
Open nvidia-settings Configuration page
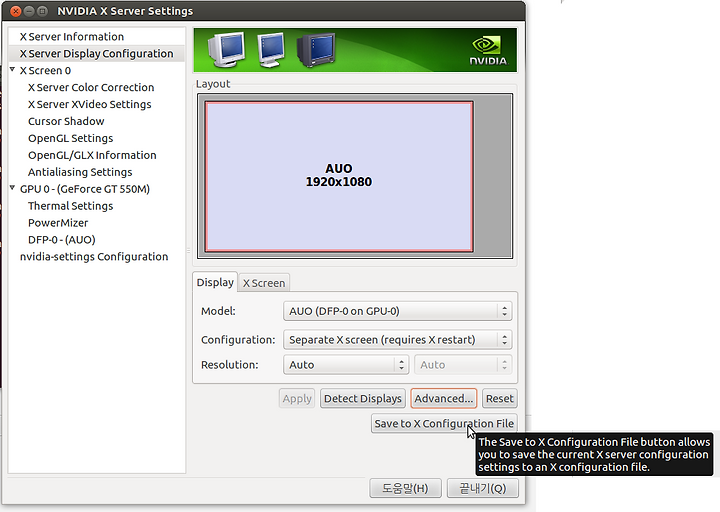pyautogui.click(x=94, y=257)
